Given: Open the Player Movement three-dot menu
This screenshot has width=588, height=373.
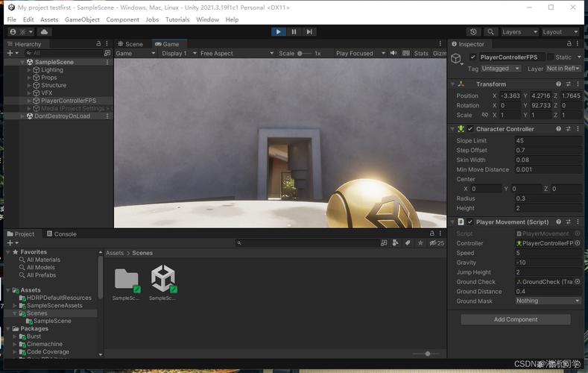Looking at the screenshot, I should [x=578, y=222].
